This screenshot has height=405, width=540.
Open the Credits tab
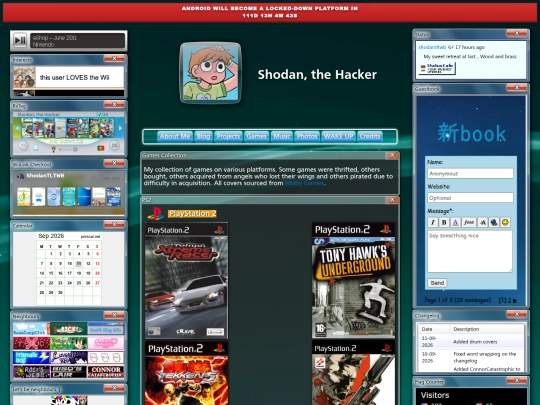point(370,136)
